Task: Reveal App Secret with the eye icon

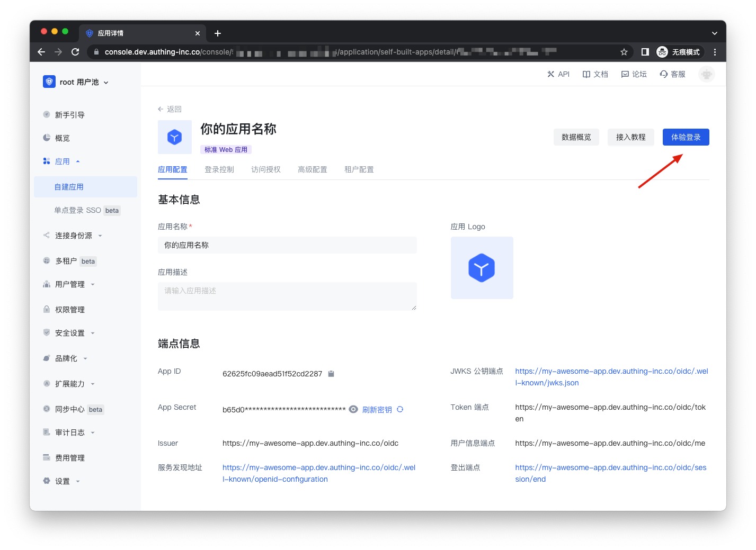Action: pos(353,409)
